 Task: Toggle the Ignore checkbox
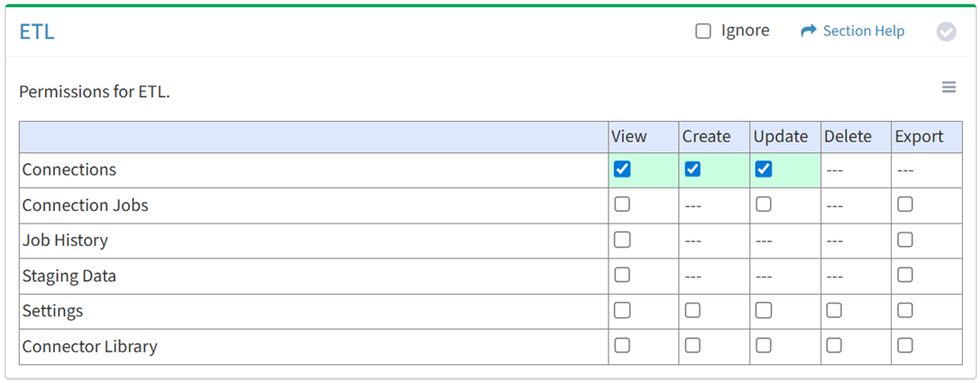point(703,32)
